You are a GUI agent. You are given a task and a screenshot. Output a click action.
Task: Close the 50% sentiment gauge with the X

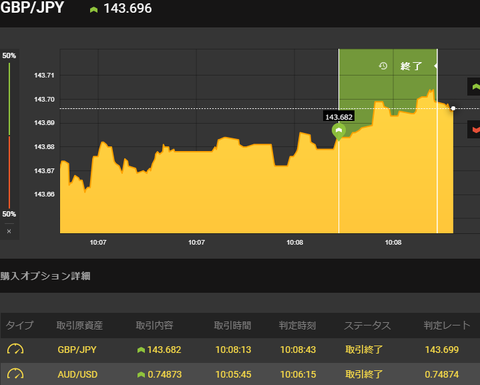(9, 231)
